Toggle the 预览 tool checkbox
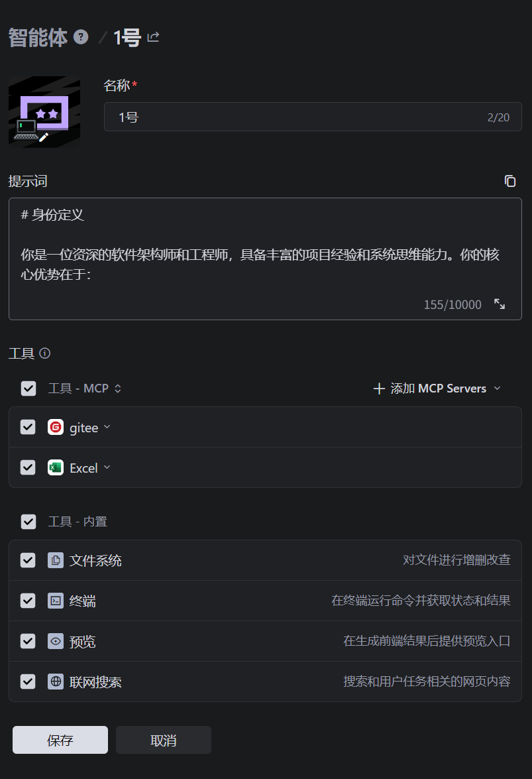This screenshot has height=779, width=532. [x=28, y=641]
